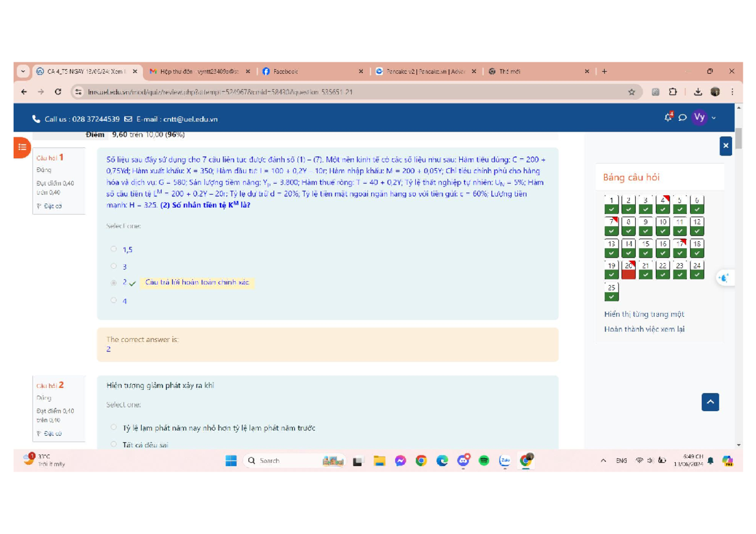756x534 pixels.
Task: Click the orange sidebar menu icon
Action: (x=22, y=147)
